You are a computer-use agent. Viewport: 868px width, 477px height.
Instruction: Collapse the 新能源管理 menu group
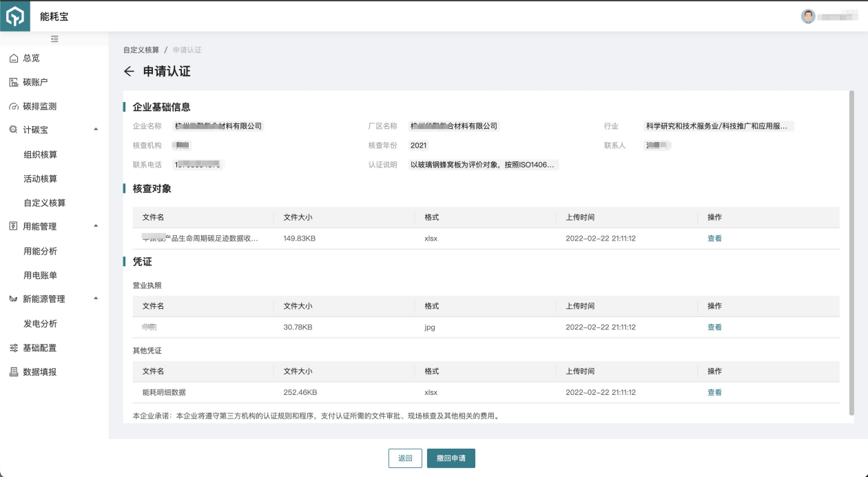tap(96, 298)
